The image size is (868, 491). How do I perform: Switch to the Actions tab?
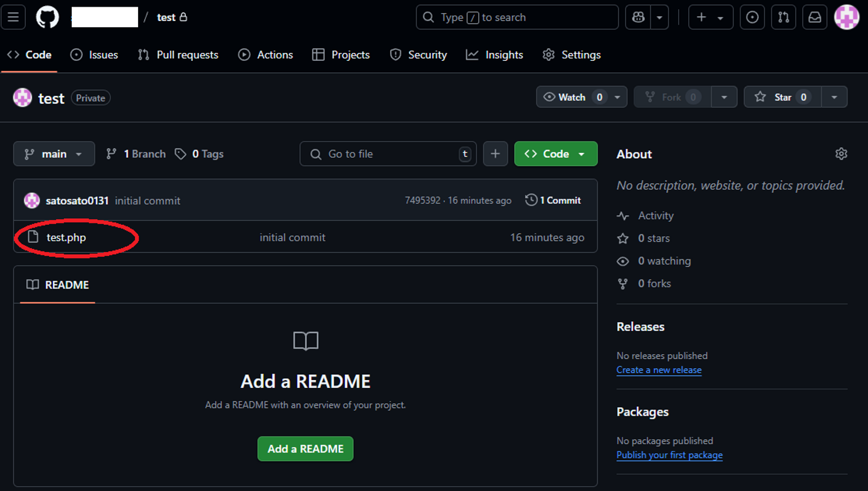click(x=265, y=55)
